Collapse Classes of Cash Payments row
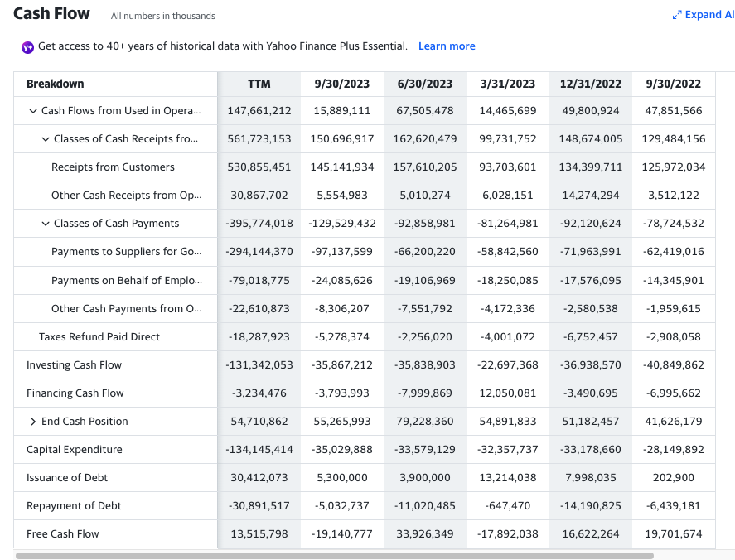Screen dimensions: 735x560 point(46,224)
